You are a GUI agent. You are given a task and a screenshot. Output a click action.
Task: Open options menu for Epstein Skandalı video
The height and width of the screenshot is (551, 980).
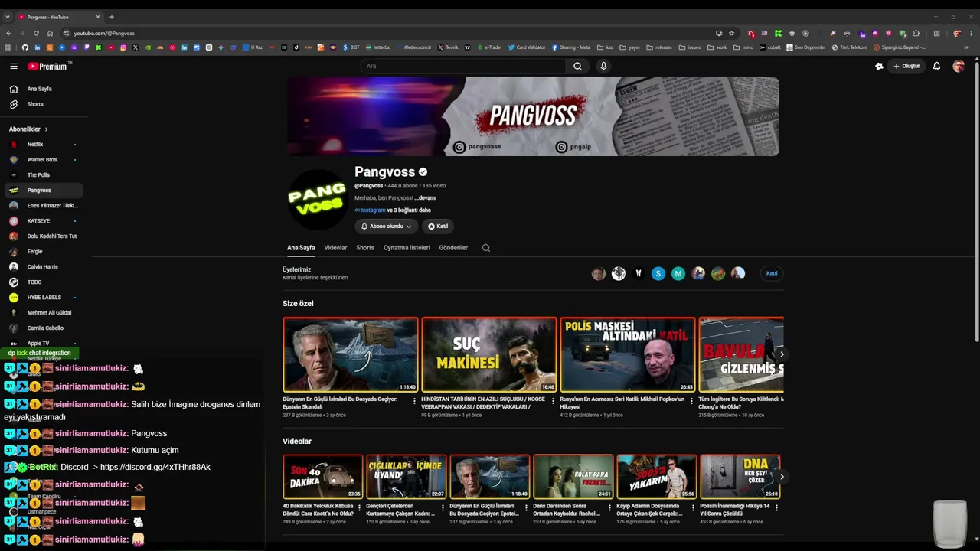coord(414,400)
